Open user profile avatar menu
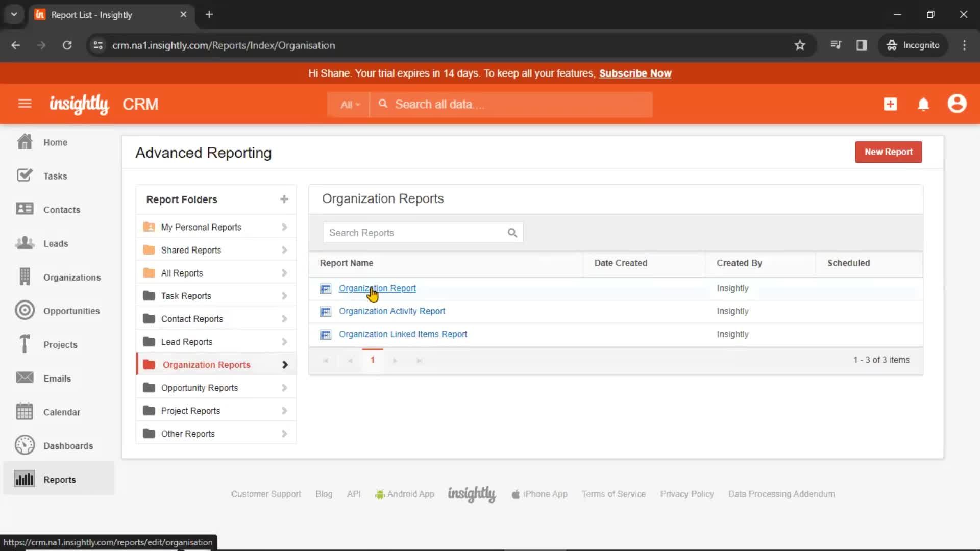This screenshot has width=980, height=551. point(957,104)
